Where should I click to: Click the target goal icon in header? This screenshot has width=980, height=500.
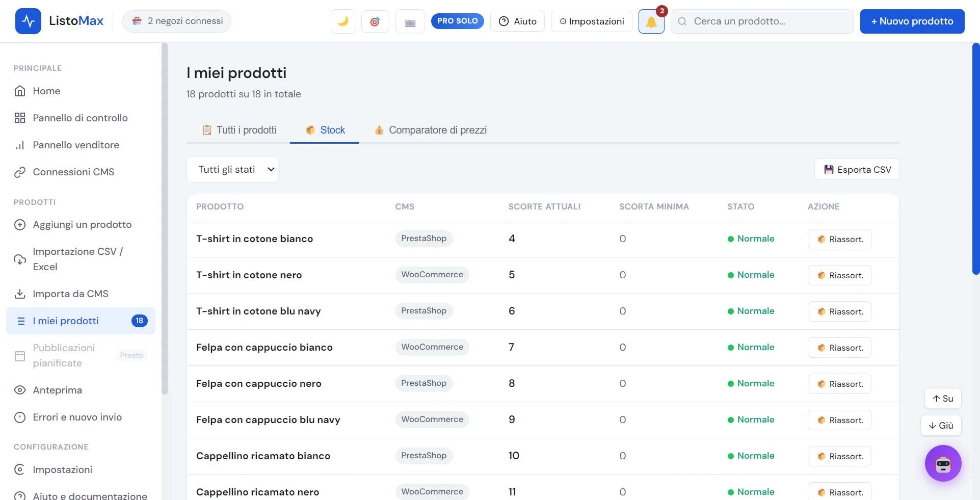375,21
